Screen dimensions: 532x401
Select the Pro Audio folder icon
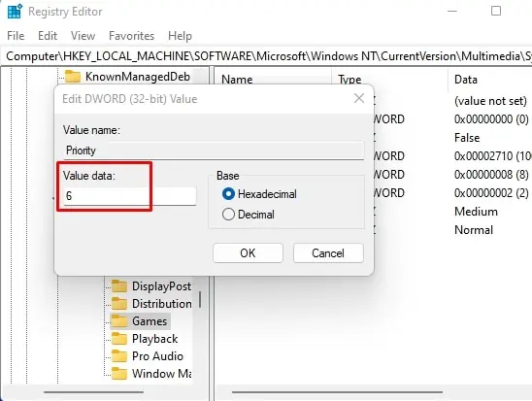click(119, 356)
